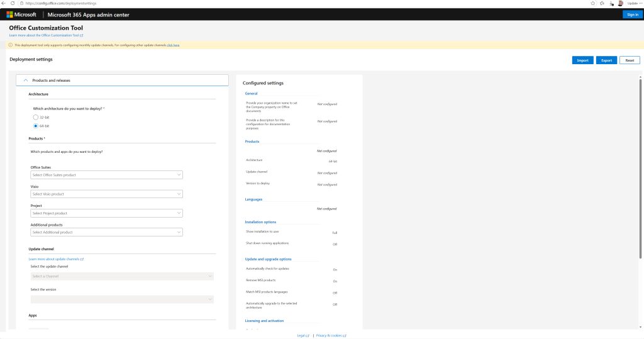Image resolution: width=644 pixels, height=339 pixels.
Task: Click the Microsoft 365 Apps admin center title
Action: tap(88, 15)
